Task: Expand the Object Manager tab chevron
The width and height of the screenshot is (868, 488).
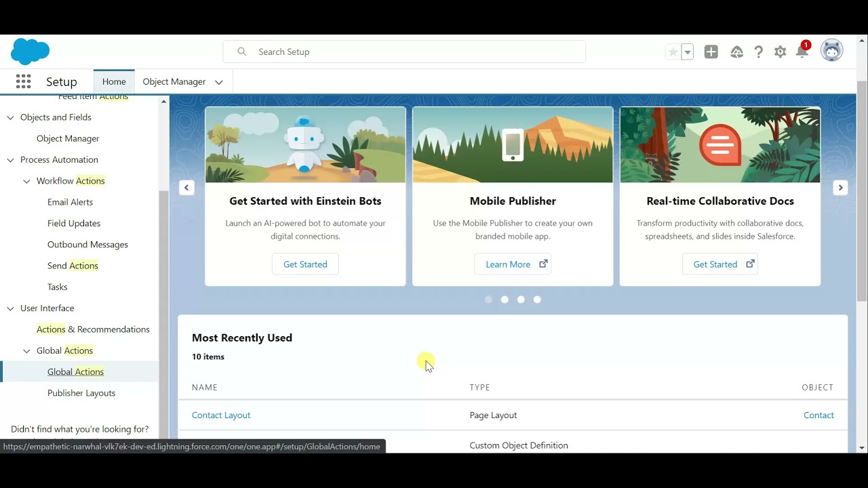Action: (x=219, y=82)
